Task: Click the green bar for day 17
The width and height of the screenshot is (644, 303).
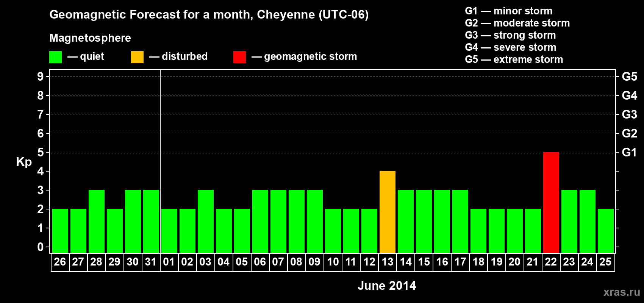Action: point(460,222)
